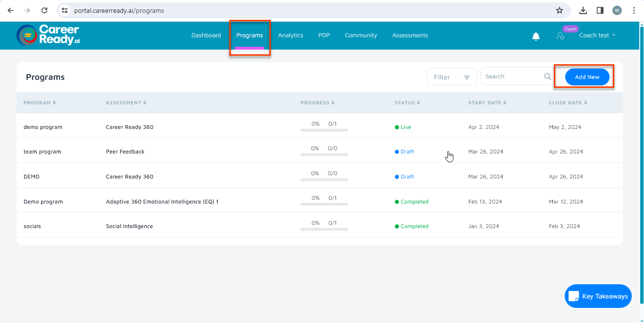This screenshot has height=323, width=644.
Task: Click into the Search input field
Action: [x=511, y=76]
